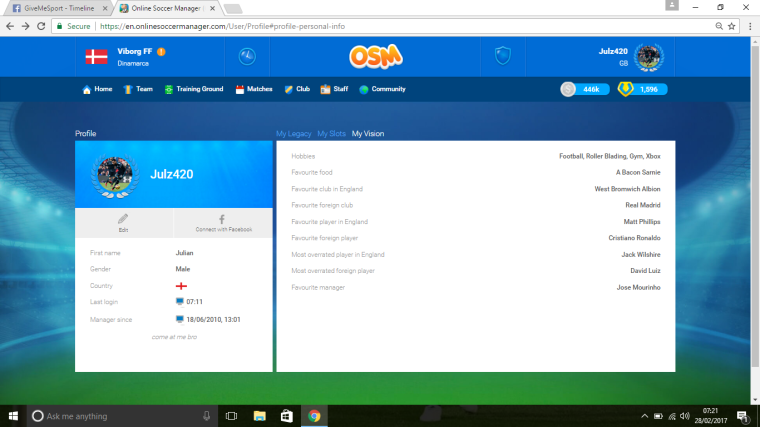Viewport: 760px width, 427px height.
Task: Click the battery icon in the system tray
Action: coord(658,416)
